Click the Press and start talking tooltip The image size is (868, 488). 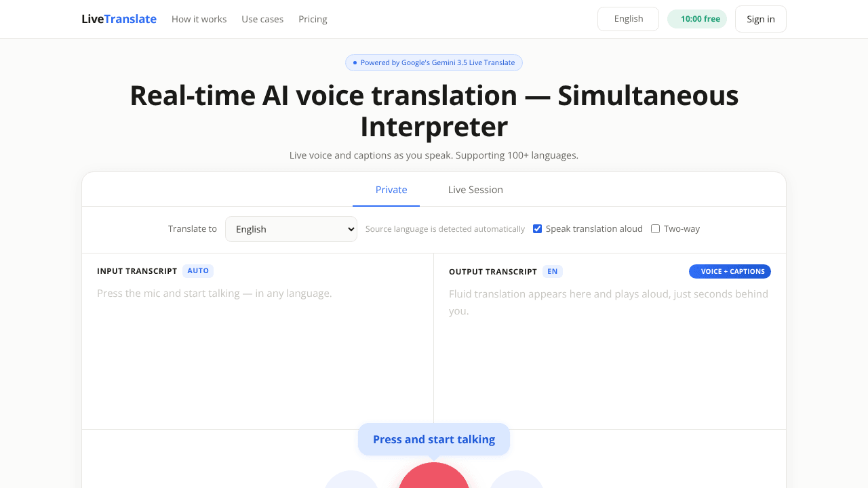[434, 439]
